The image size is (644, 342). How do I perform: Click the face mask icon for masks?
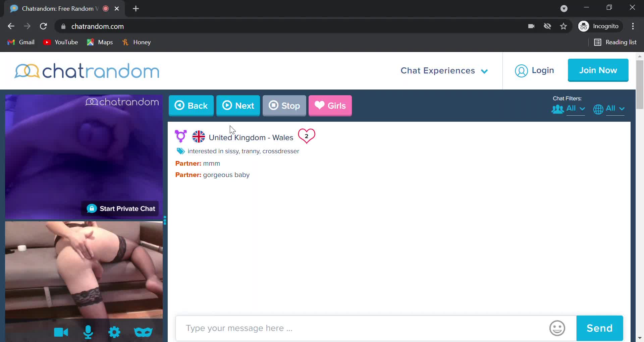[143, 332]
